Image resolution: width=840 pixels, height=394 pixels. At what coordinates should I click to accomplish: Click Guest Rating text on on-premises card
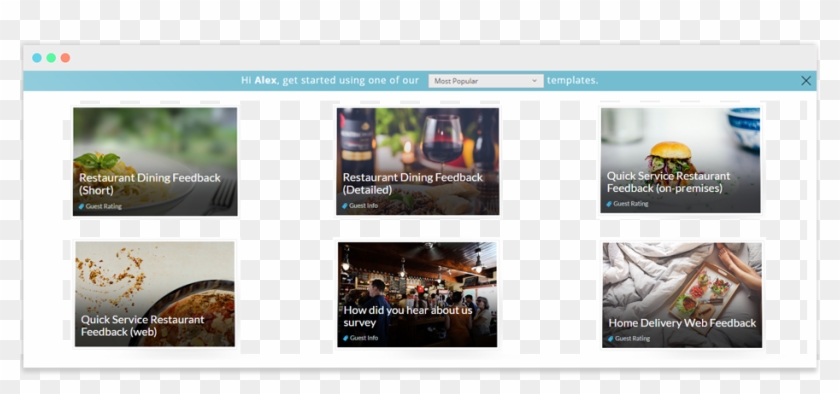tap(631, 204)
